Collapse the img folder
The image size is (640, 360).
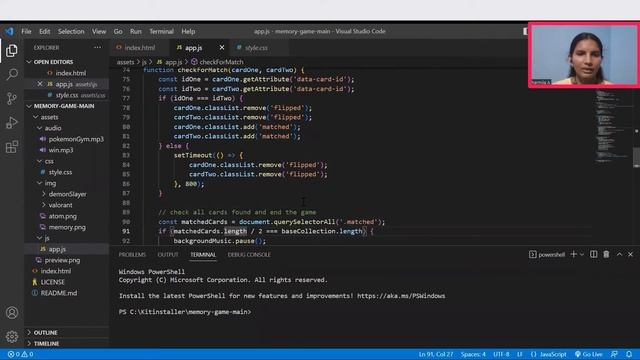[x=50, y=183]
